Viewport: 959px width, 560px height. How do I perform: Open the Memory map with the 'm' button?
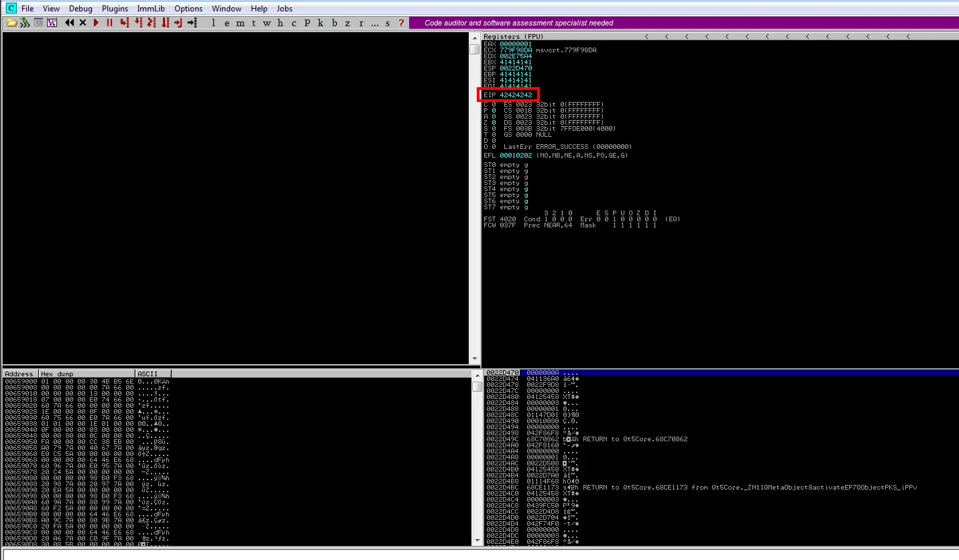(x=240, y=23)
